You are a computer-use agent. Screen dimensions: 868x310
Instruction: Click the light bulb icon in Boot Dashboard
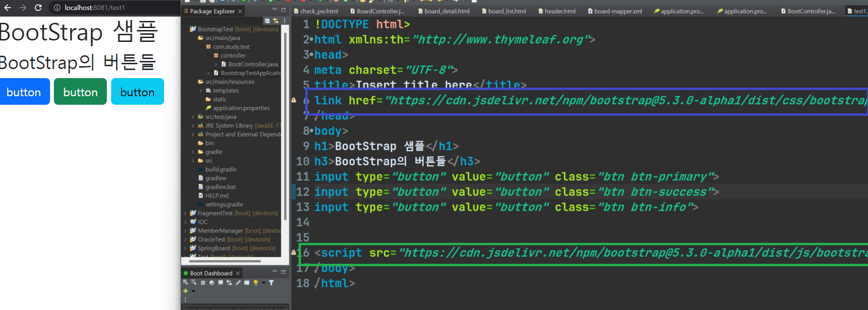[x=256, y=282]
